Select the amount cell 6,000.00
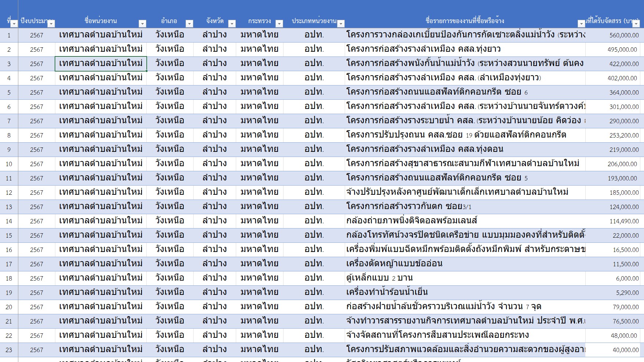Image resolution: width=644 pixels, height=362 pixels. point(613,278)
